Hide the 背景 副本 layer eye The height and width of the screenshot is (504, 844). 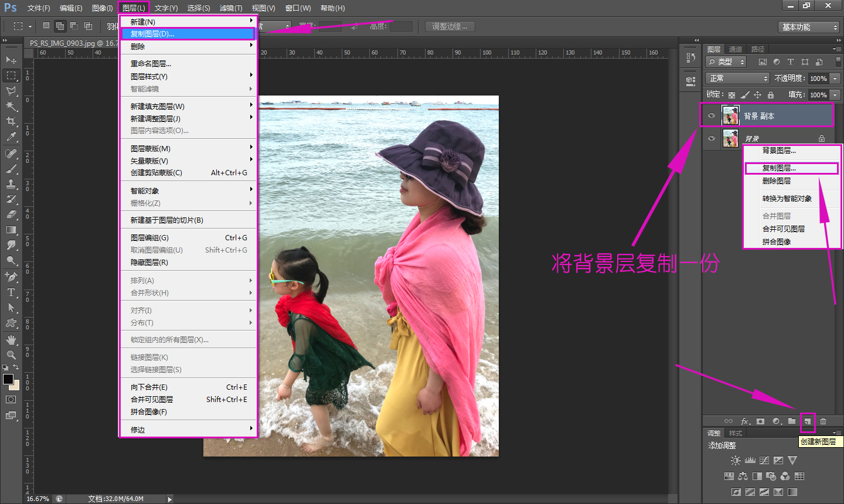712,115
